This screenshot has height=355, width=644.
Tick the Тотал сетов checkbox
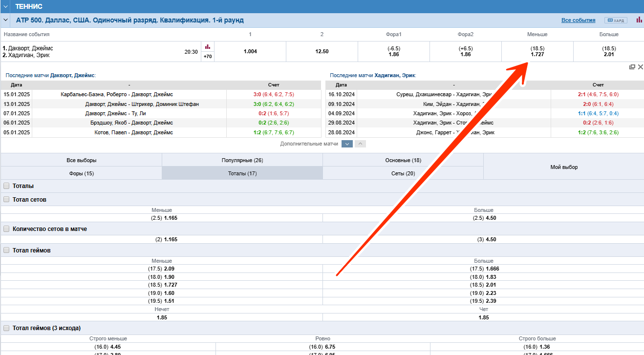[x=6, y=199]
